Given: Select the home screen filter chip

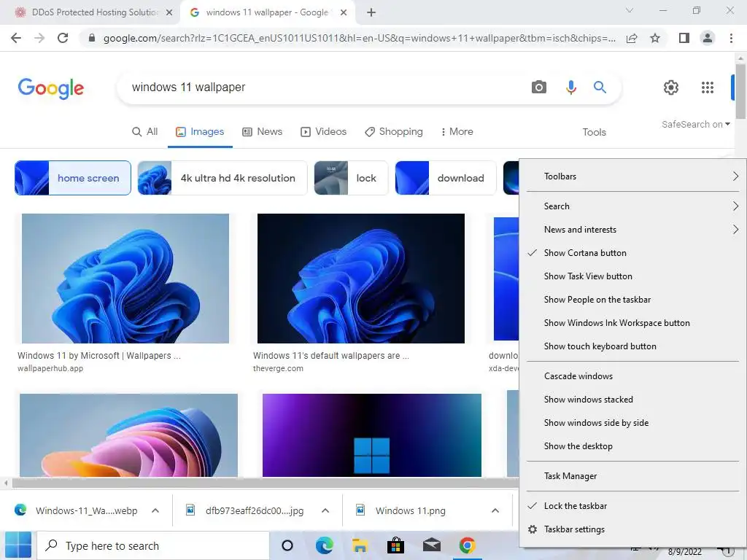Looking at the screenshot, I should (x=73, y=178).
